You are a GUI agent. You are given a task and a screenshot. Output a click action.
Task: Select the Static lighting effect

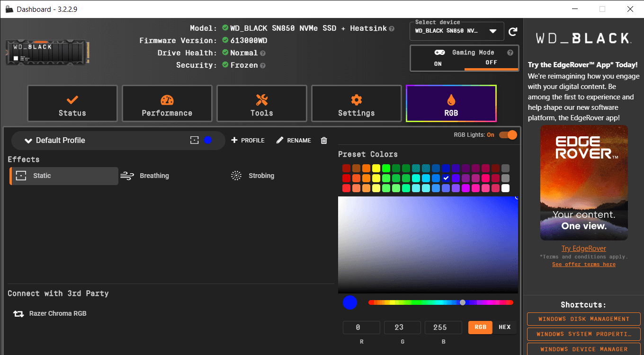click(64, 176)
